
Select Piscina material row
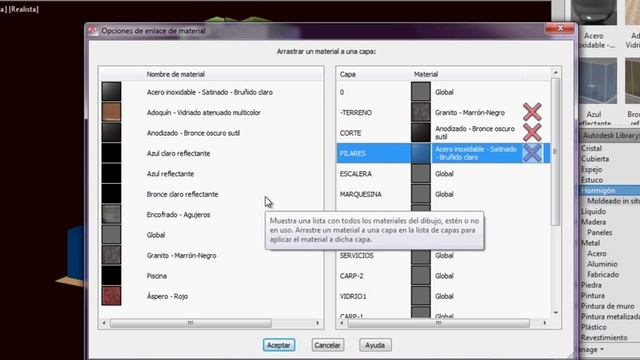211,276
